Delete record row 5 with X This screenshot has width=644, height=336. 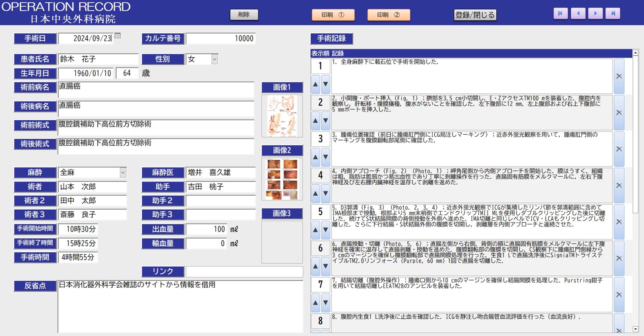619,222
